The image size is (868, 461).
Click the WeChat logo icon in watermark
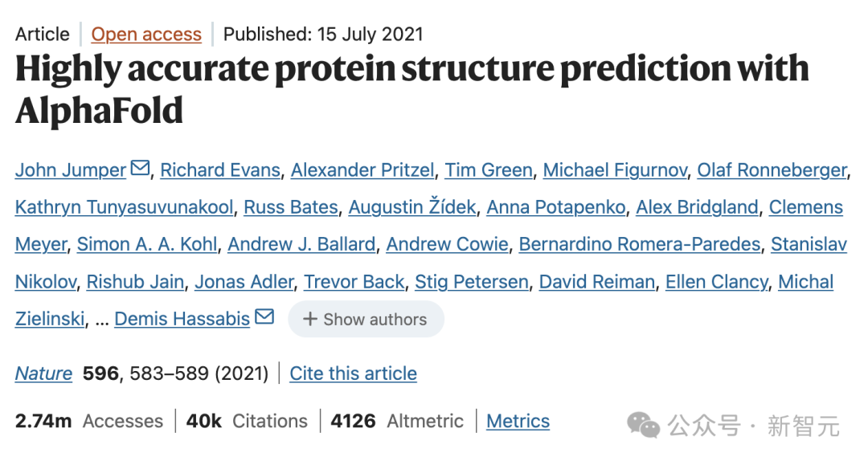tap(644, 425)
